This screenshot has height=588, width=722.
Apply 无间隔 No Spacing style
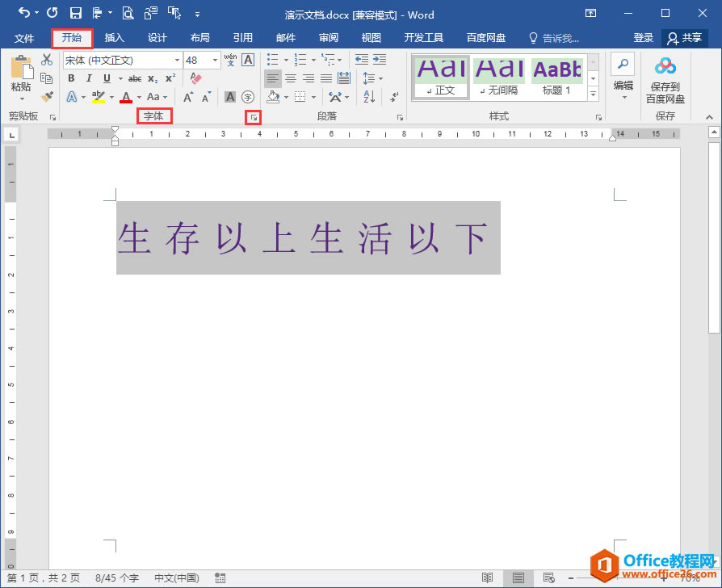tap(498, 77)
